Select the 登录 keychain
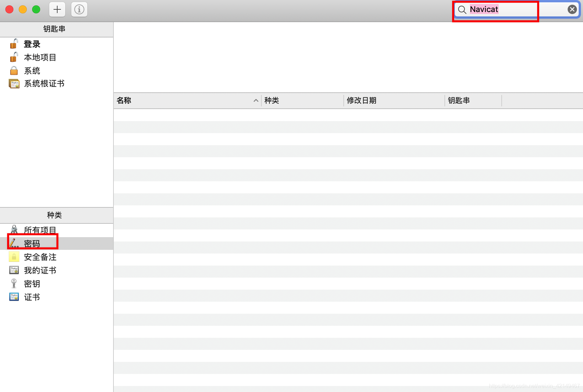Viewport: 583px width, 392px height. click(57, 44)
